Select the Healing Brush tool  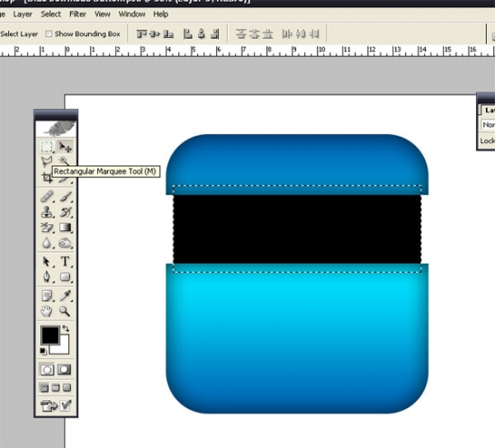pyautogui.click(x=47, y=197)
